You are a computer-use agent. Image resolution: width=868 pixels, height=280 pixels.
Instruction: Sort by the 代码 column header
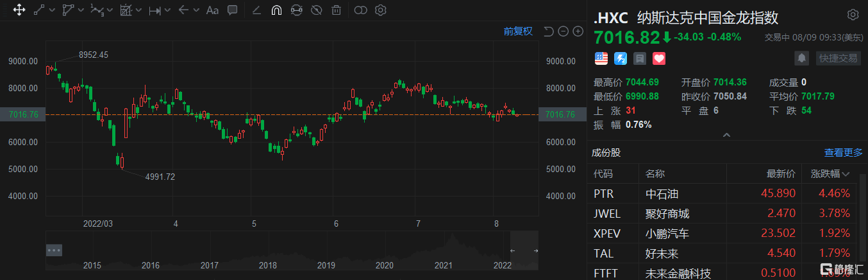point(603,173)
